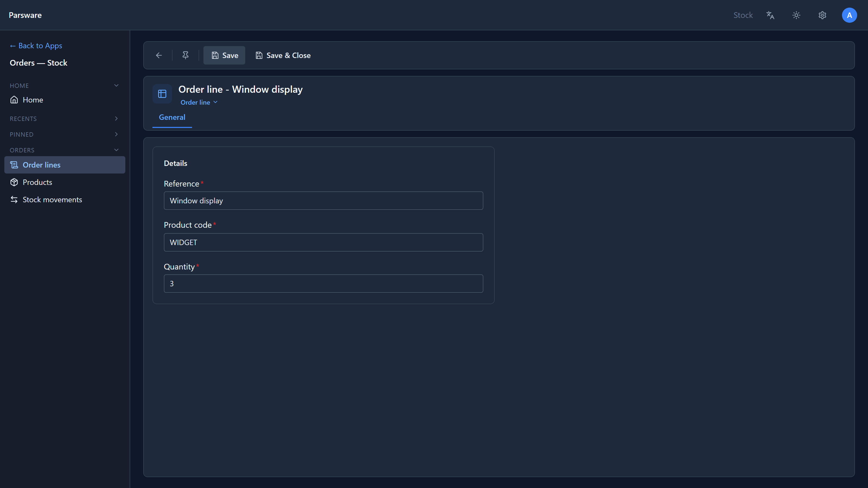Open settings gear in header

pos(822,15)
